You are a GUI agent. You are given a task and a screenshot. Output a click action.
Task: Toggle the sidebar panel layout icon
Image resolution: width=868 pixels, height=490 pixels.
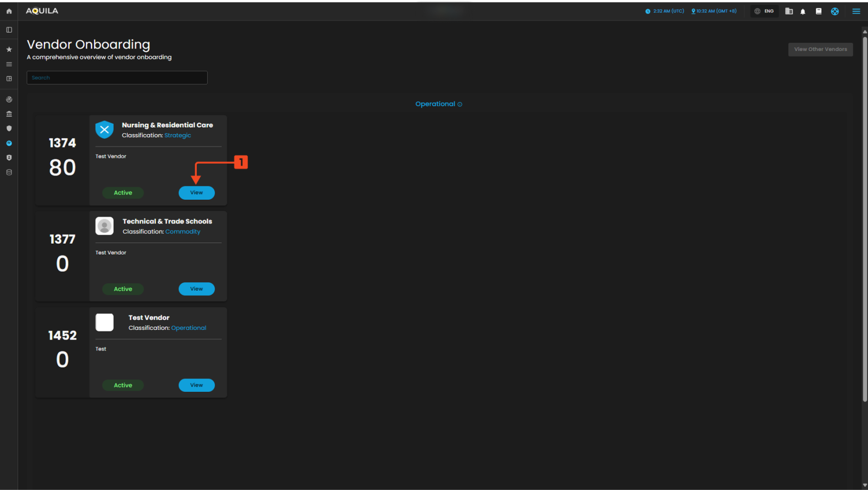tap(9, 30)
